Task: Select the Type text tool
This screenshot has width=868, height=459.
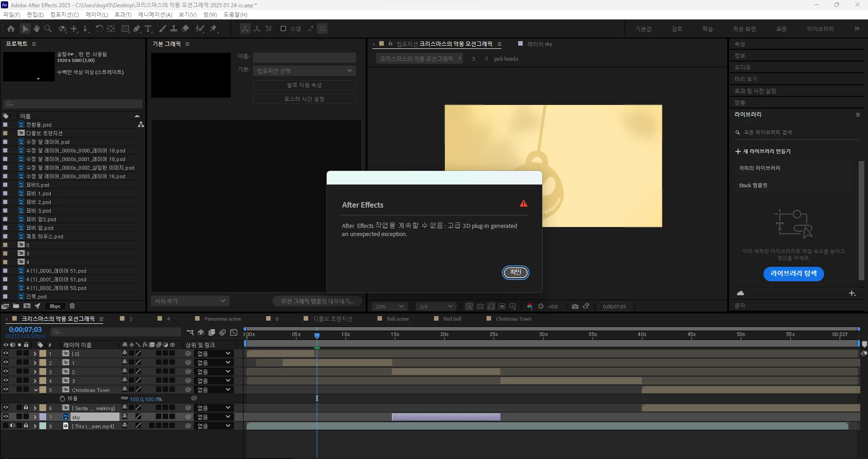Action: (148, 28)
